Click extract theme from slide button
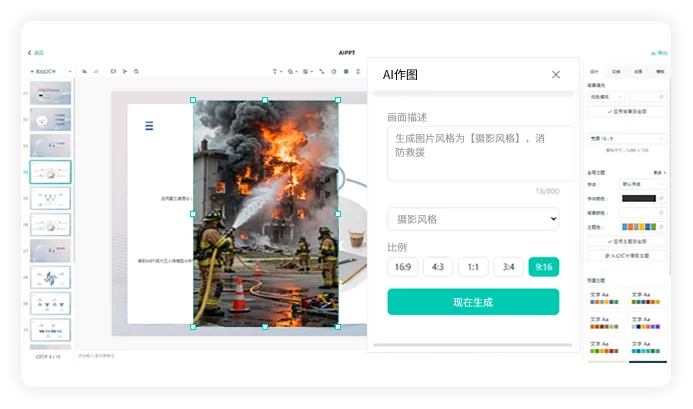Image resolution: width=693 pixels, height=409 pixels. (627, 256)
